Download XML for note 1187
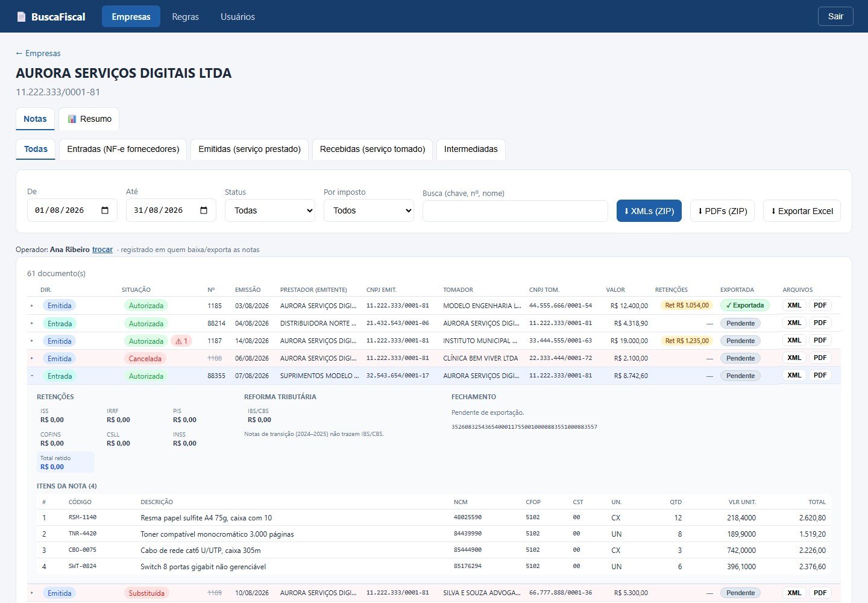The height and width of the screenshot is (603, 868). pyautogui.click(x=794, y=341)
